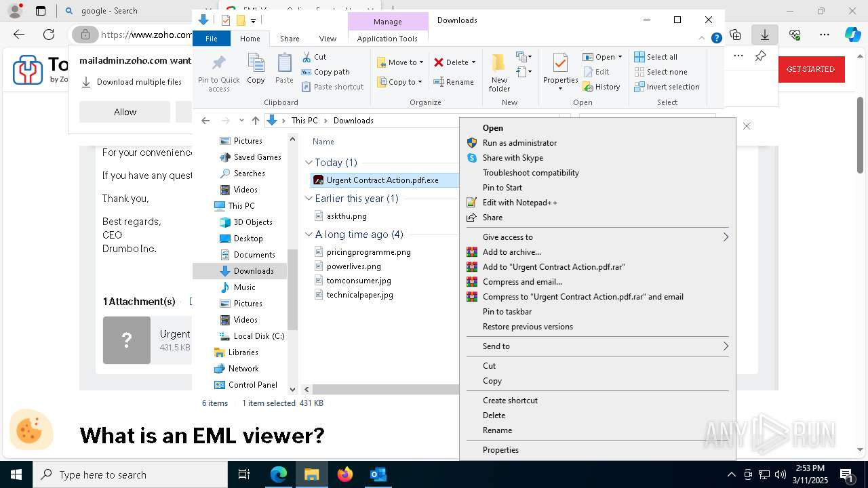This screenshot has width=868, height=488.
Task: Switch to the Share ribbon tab
Action: [290, 39]
